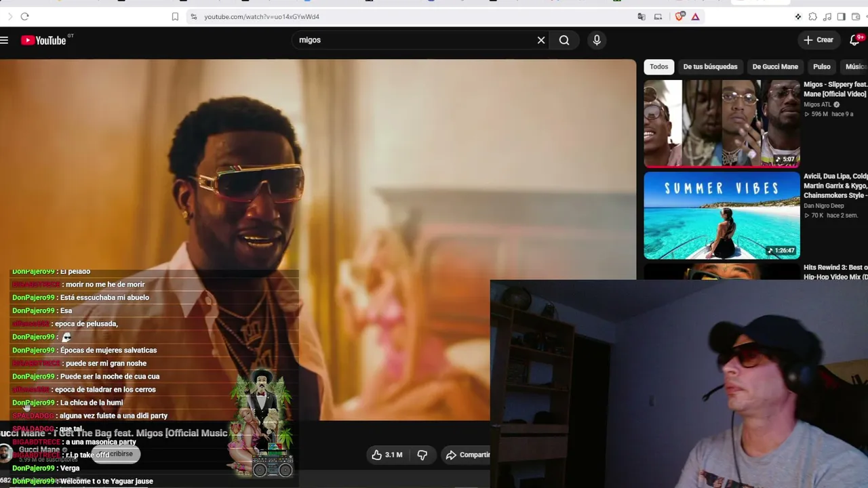Click chat line 'Welcome t o te Yaguar jause'

click(106, 481)
